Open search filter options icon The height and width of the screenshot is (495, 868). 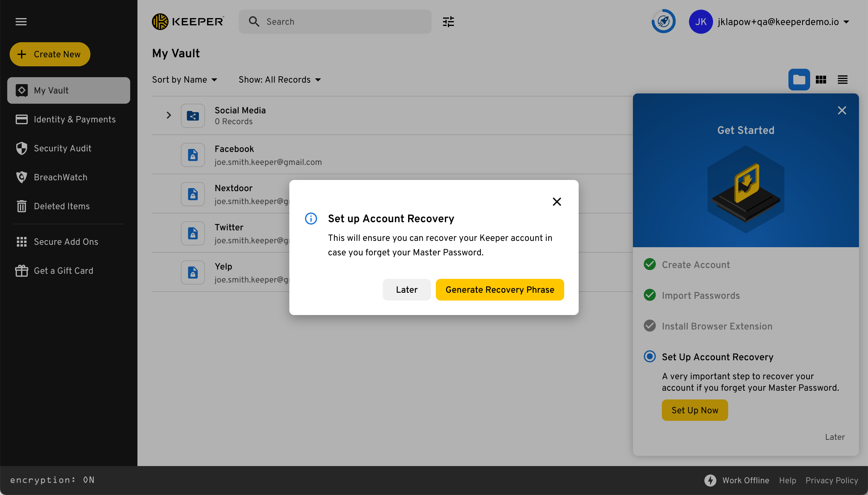(448, 22)
